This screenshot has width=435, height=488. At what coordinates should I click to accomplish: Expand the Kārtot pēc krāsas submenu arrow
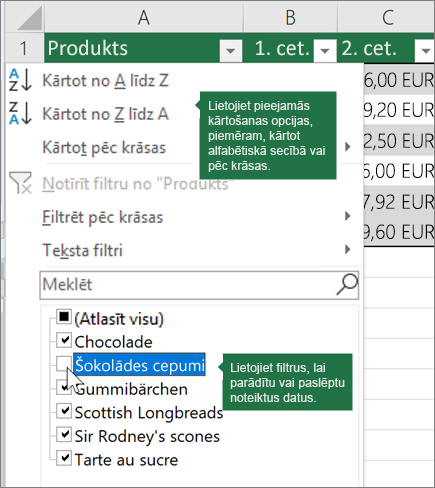click(348, 147)
